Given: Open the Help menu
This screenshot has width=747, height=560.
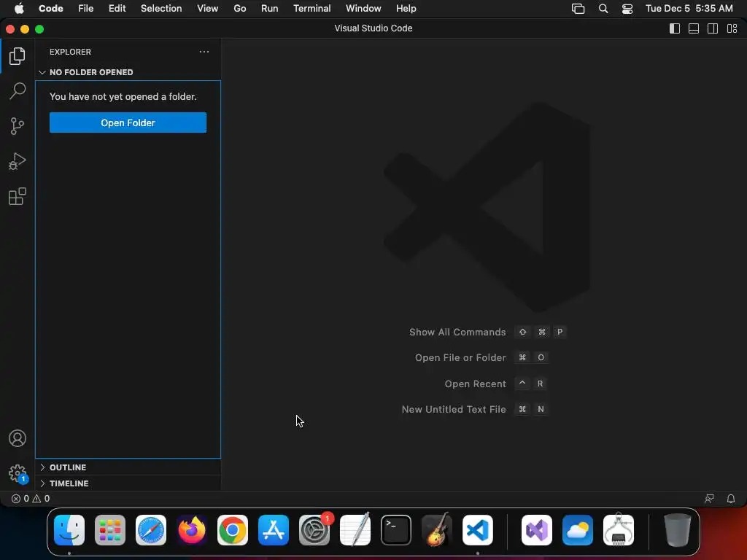Looking at the screenshot, I should pos(406,9).
